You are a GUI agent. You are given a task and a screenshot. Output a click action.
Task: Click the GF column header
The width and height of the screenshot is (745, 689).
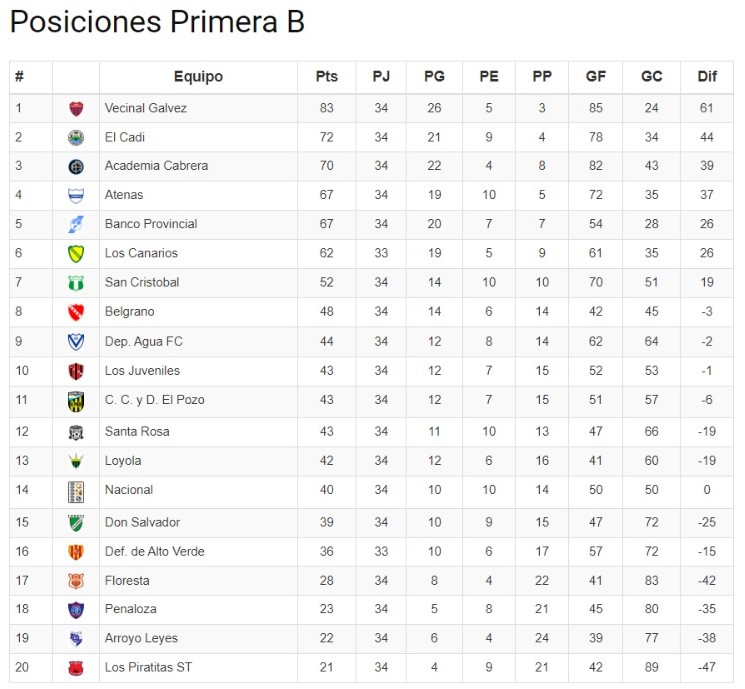pyautogui.click(x=596, y=77)
